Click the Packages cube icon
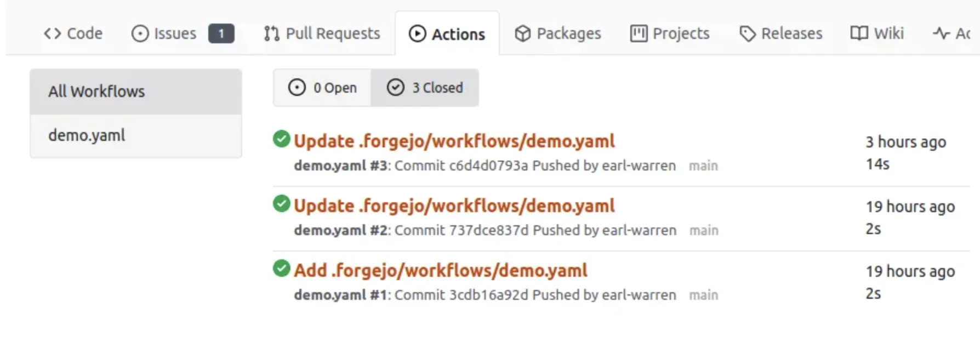 [x=522, y=34]
